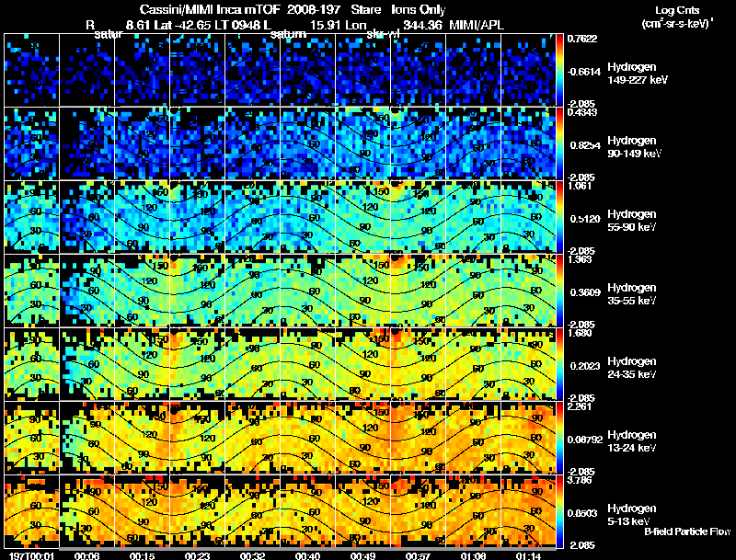
Task: Click the '00:23' time axis label
Action: pyautogui.click(x=197, y=556)
